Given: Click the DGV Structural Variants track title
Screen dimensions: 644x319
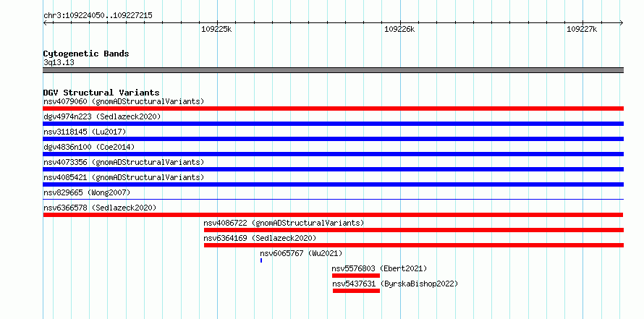Looking at the screenshot, I should click(x=101, y=93).
